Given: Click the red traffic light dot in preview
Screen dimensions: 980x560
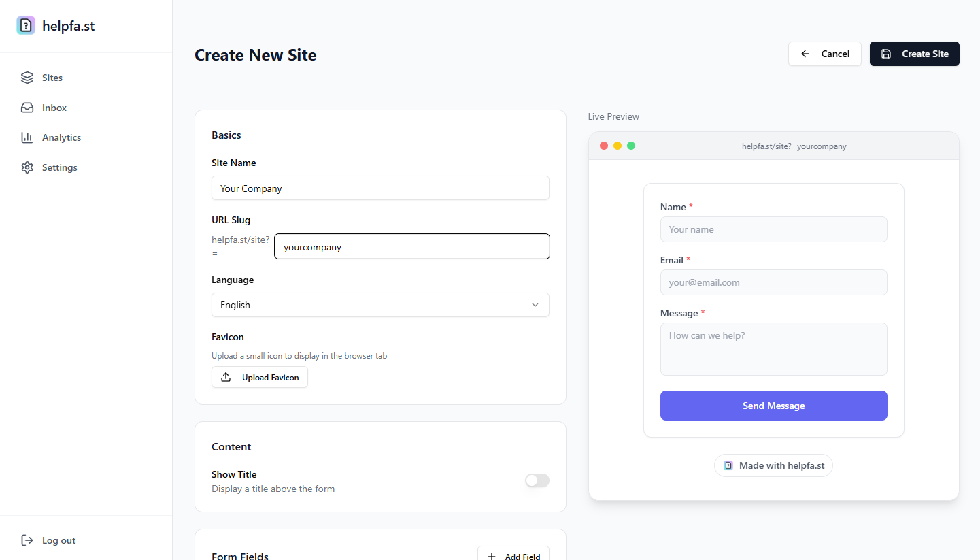Looking at the screenshot, I should 604,145.
